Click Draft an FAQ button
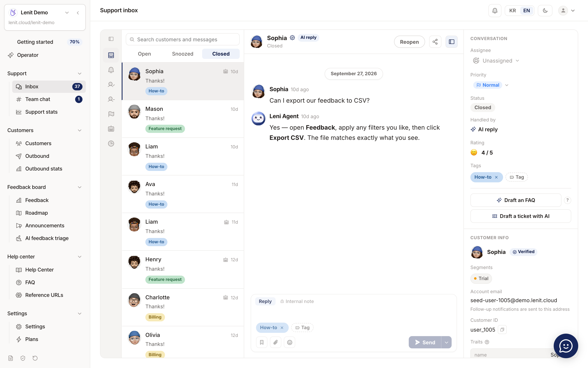Screen dimensions: 588x368 (x=516, y=200)
